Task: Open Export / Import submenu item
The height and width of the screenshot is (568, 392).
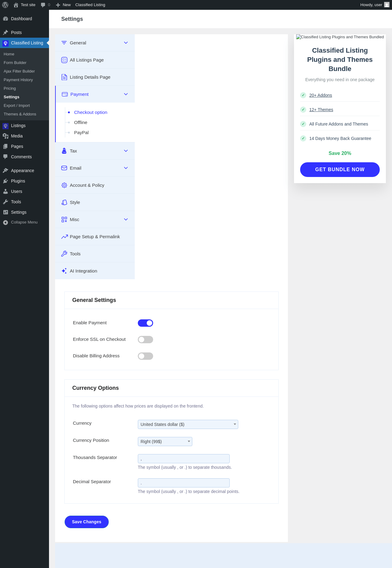Action: pyautogui.click(x=17, y=106)
